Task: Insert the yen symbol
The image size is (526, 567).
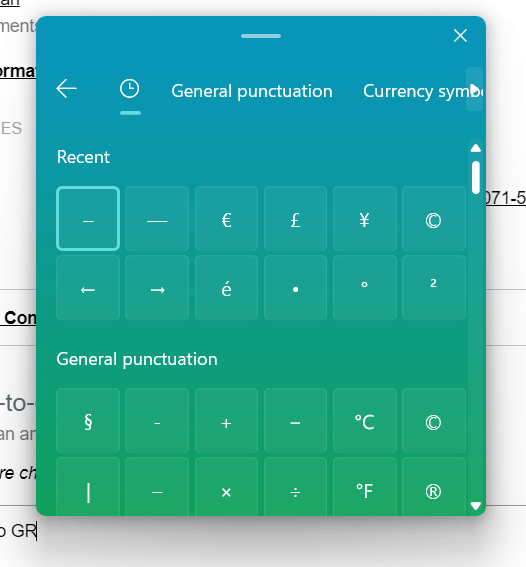Action: [364, 219]
